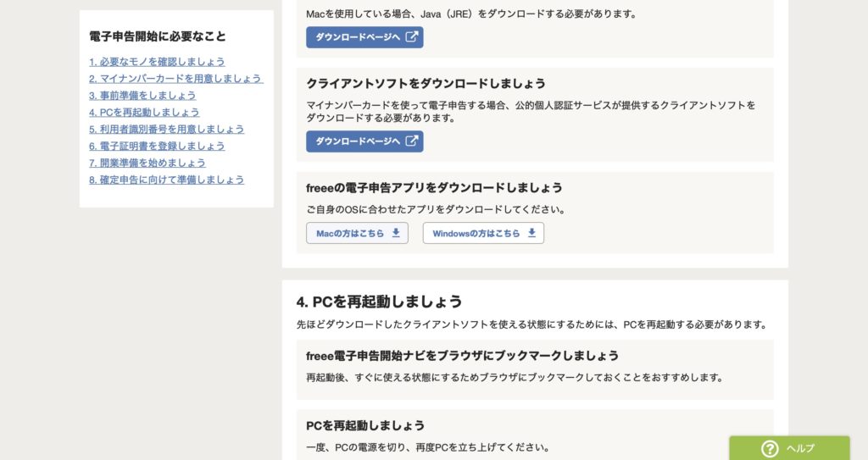Open 5. 利用者識別番号を用意しましょう link

click(166, 129)
